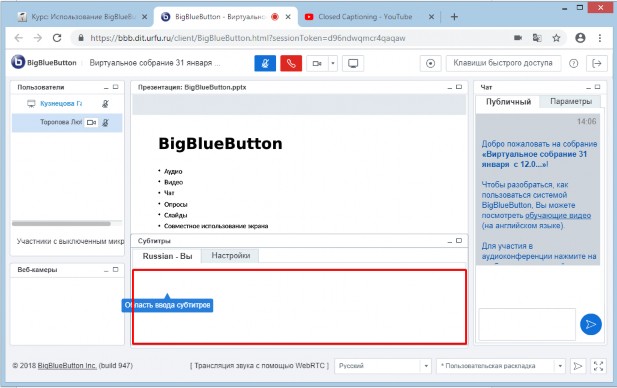Focus the chat message input box
This screenshot has height=388, width=617.
pyautogui.click(x=527, y=324)
